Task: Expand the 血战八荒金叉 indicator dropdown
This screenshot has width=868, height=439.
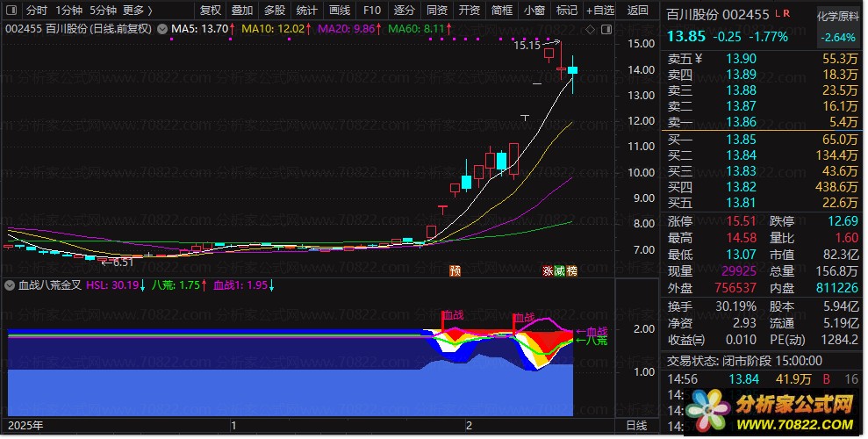Action: point(10,285)
